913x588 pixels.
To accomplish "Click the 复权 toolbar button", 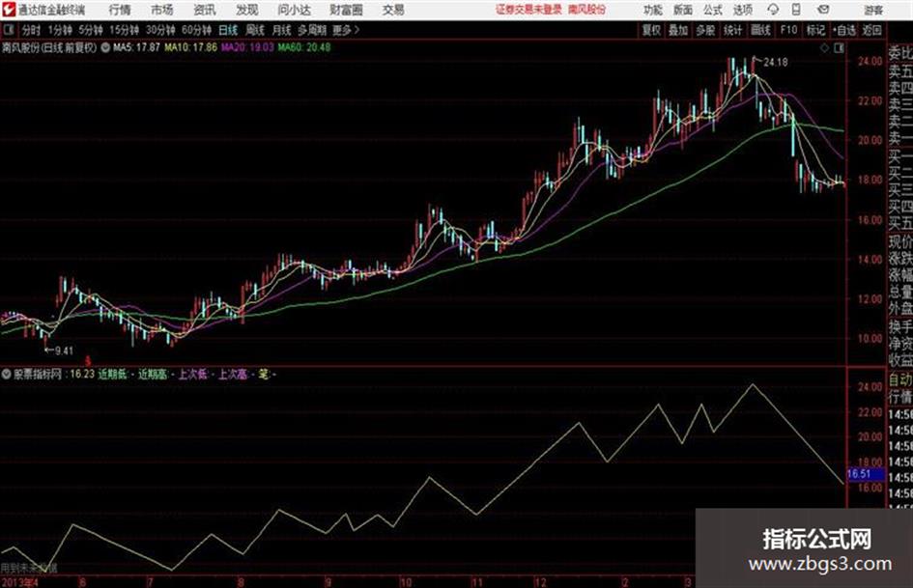I will coord(651,30).
